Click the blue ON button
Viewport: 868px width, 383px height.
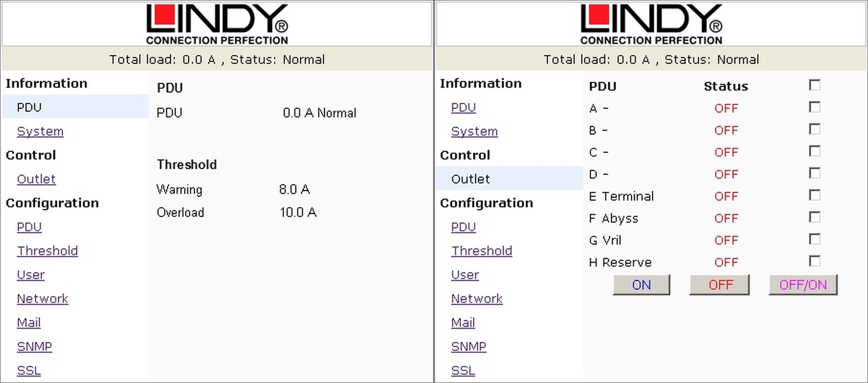pos(642,285)
